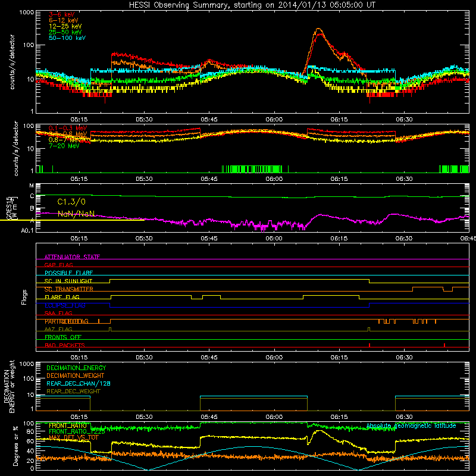Screen dimensions: 476x476
Task: Click the 0.1-0.3 MeV legend label
Action: click(x=68, y=128)
